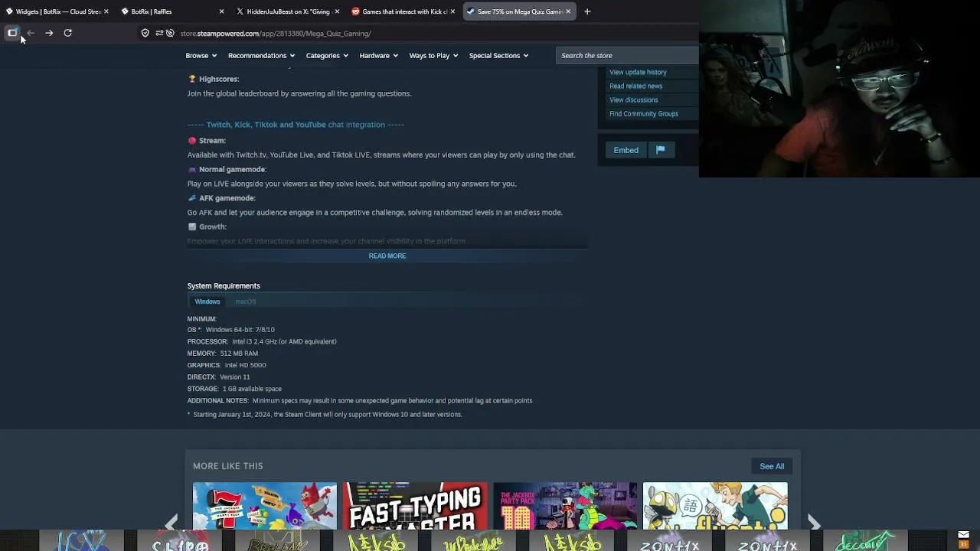Show previous games in More Like This
Image resolution: width=980 pixels, height=551 pixels.
click(x=171, y=523)
